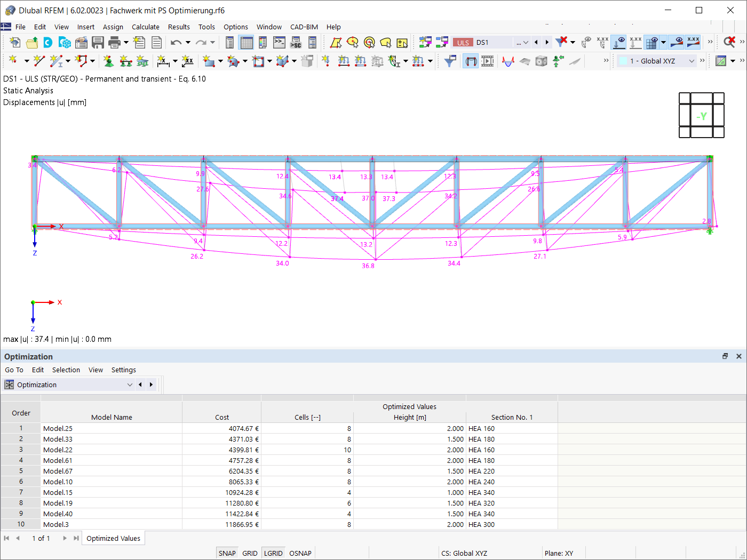
Task: Insert a new nodal load icon
Action: point(325,61)
